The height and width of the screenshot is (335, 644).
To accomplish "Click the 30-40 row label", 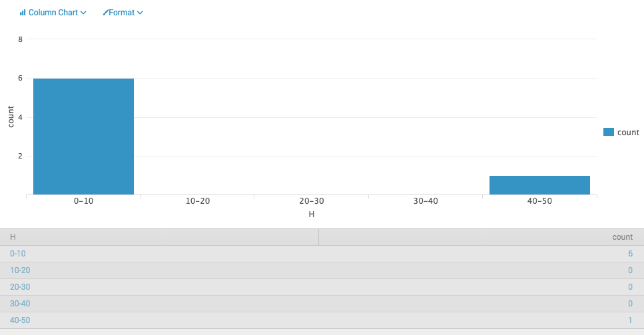I will (20, 304).
